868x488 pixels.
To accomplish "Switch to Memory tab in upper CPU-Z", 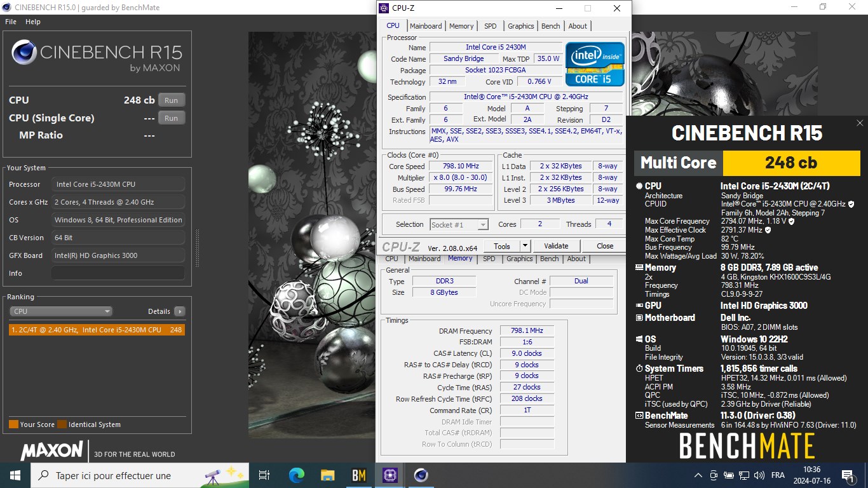I will coord(461,26).
